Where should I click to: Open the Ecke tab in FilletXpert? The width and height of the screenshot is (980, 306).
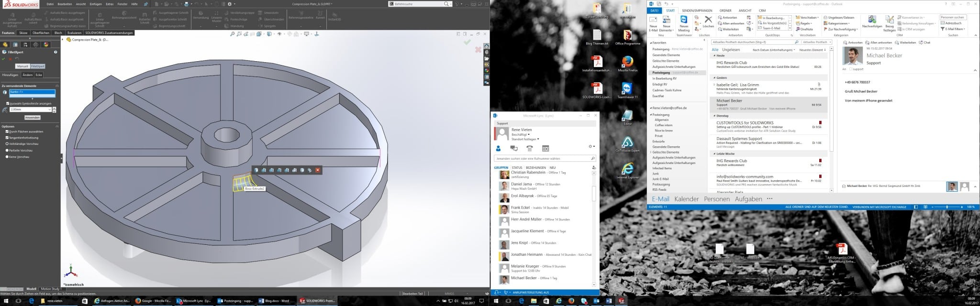(x=39, y=75)
